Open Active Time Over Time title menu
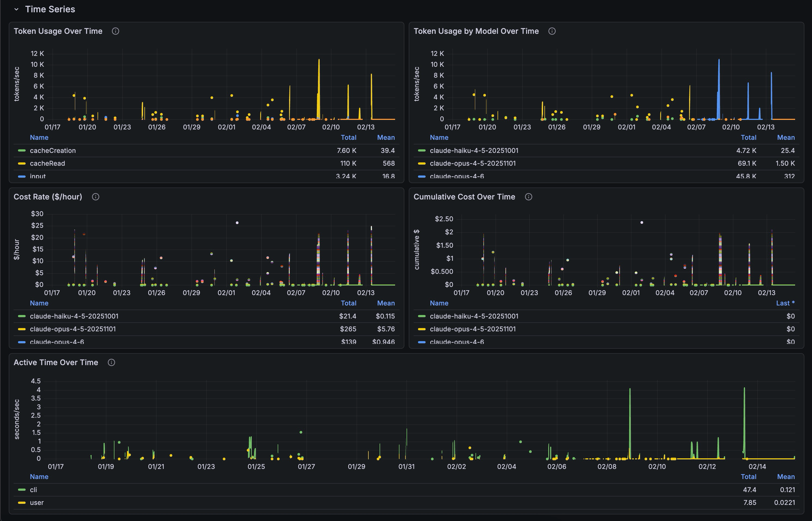The width and height of the screenshot is (812, 521). tap(56, 363)
